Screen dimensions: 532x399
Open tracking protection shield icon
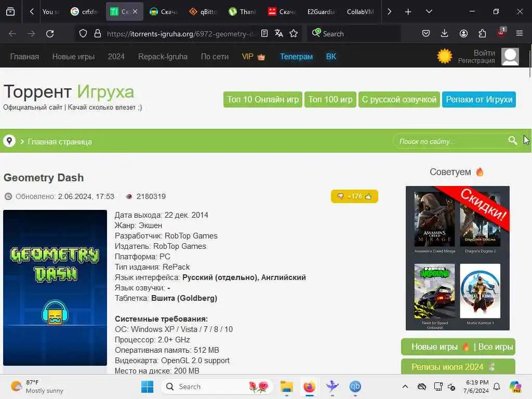tap(83, 34)
